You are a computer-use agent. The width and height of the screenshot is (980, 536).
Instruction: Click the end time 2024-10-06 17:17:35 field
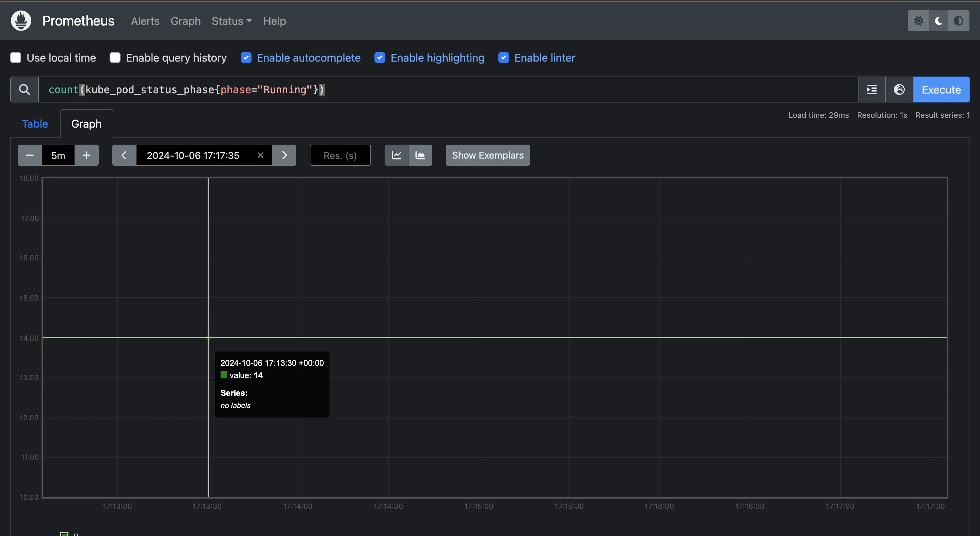pos(193,155)
